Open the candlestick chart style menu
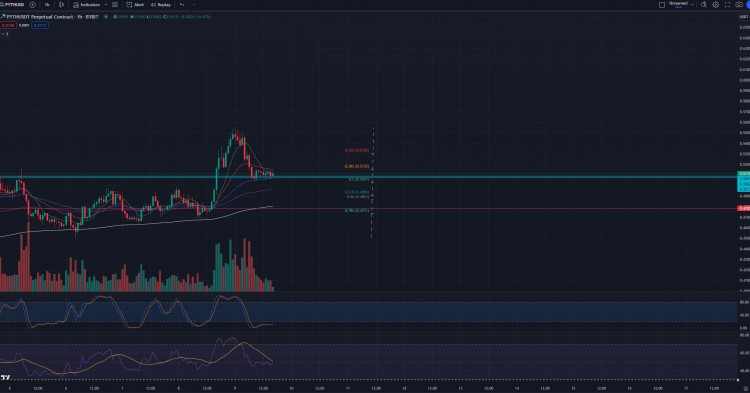This screenshot has width=750, height=393. 62,4
